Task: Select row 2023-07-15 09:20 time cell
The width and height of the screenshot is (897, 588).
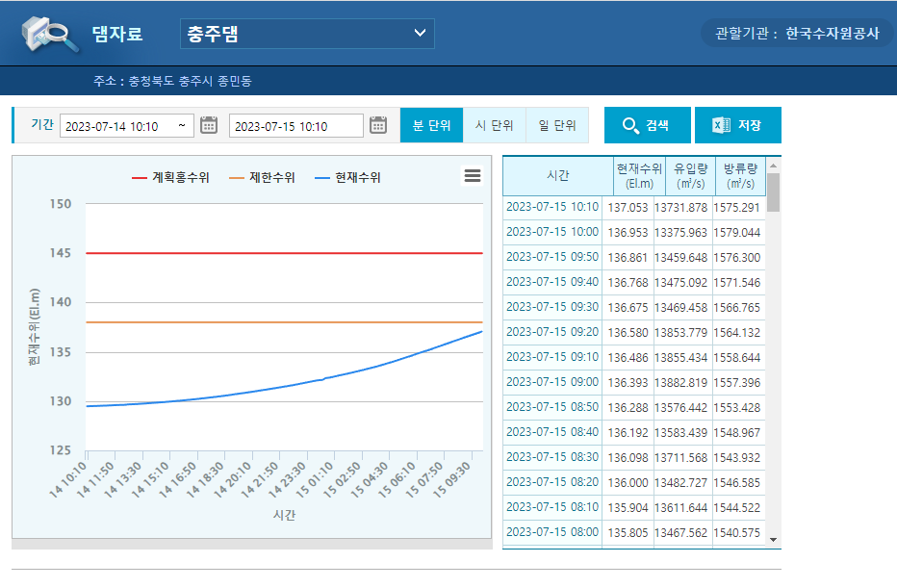Action: pyautogui.click(x=552, y=332)
